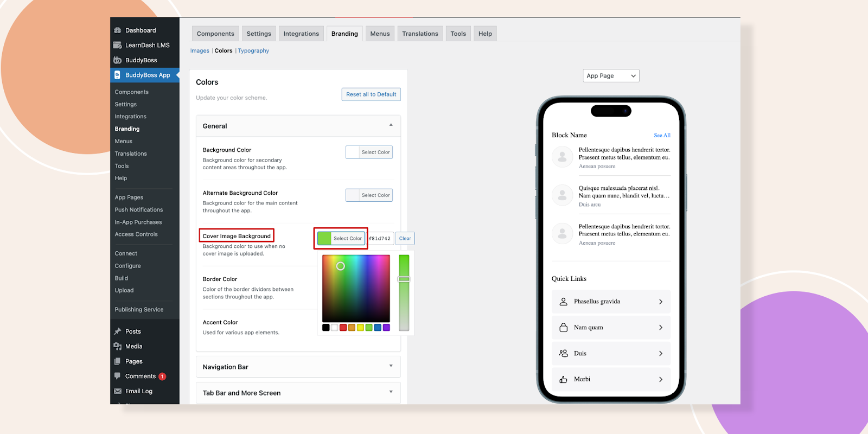
Task: Click the Posts pin icon
Action: coord(118,331)
